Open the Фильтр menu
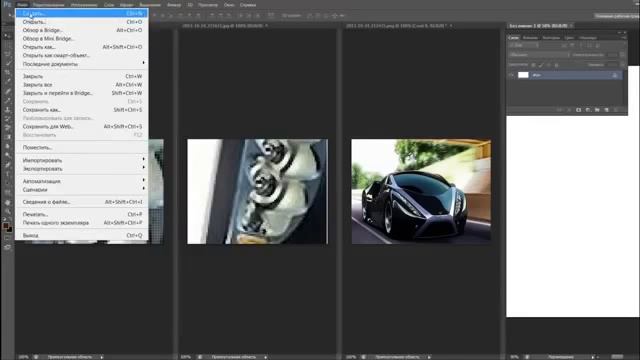This screenshot has height=360, width=640. (x=174, y=5)
